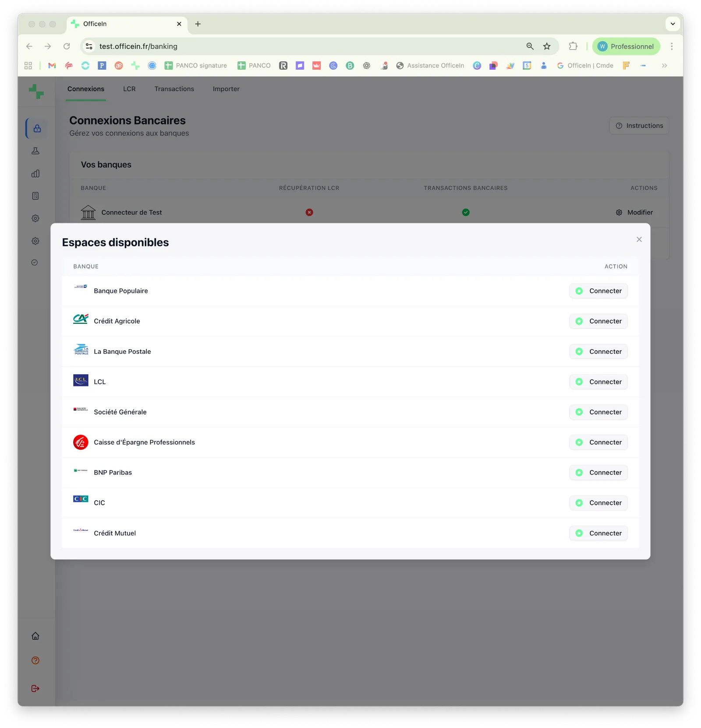This screenshot has width=701, height=728.
Task: Go to the Importer tab
Action: point(226,89)
